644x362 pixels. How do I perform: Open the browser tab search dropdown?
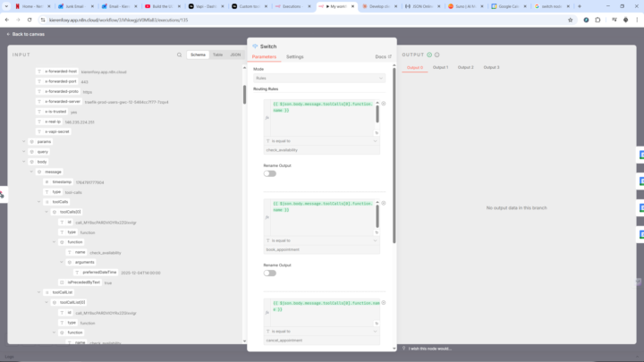click(x=6, y=6)
